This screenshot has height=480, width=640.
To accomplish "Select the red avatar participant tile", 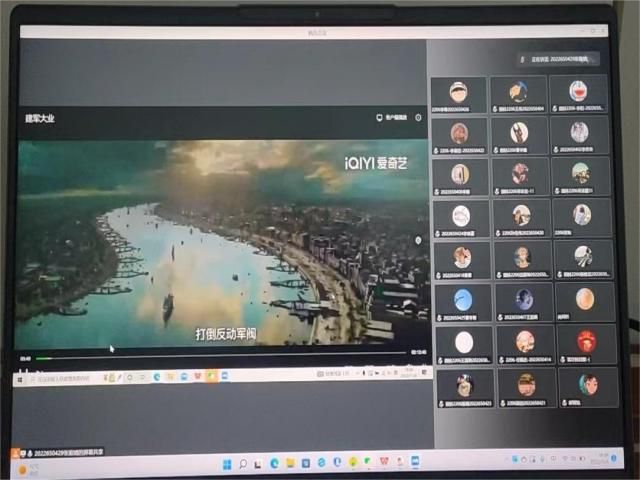I will pyautogui.click(x=586, y=340).
